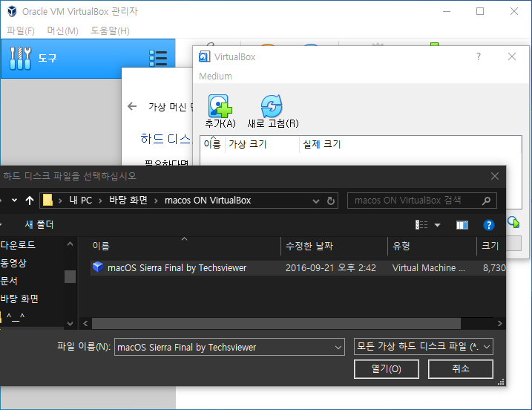Open the view layout dropdown arrow
Image resolution: width=532 pixels, height=410 pixels.
coord(437,225)
